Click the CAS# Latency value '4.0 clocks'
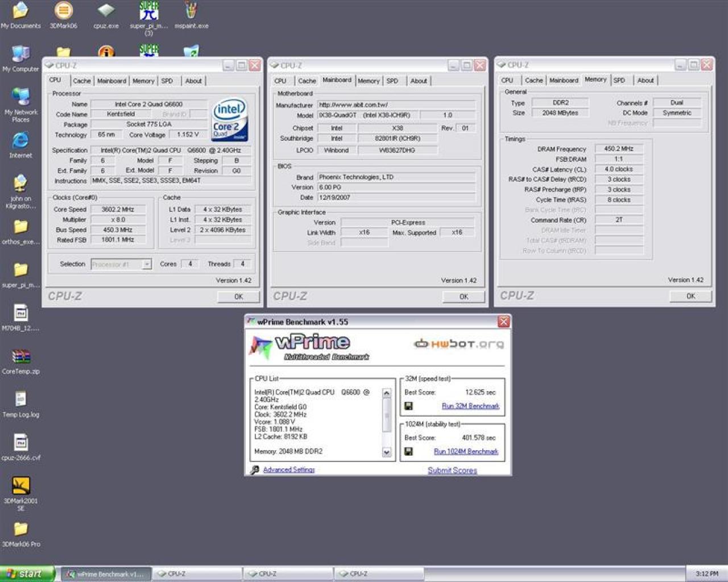Viewport: 728px width, 582px height. click(x=619, y=169)
